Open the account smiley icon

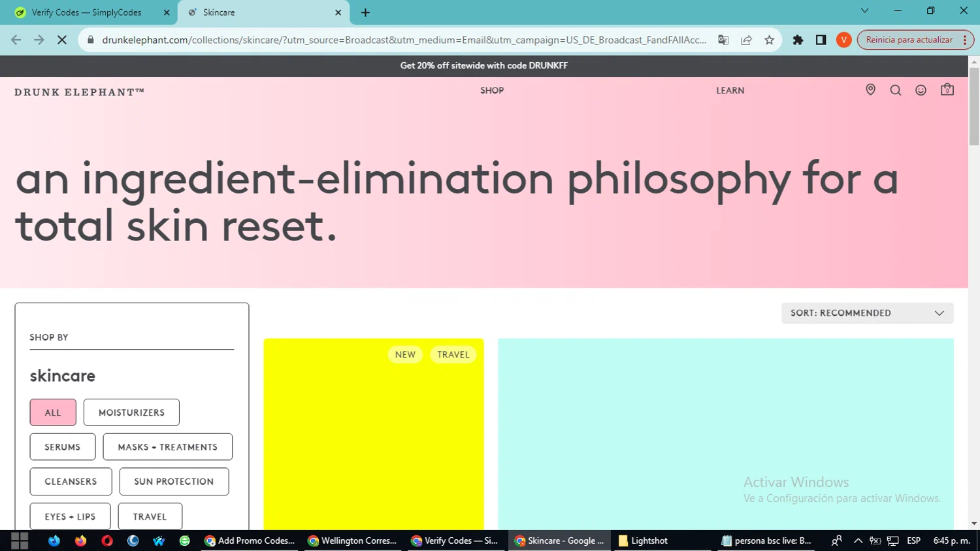pyautogui.click(x=921, y=90)
